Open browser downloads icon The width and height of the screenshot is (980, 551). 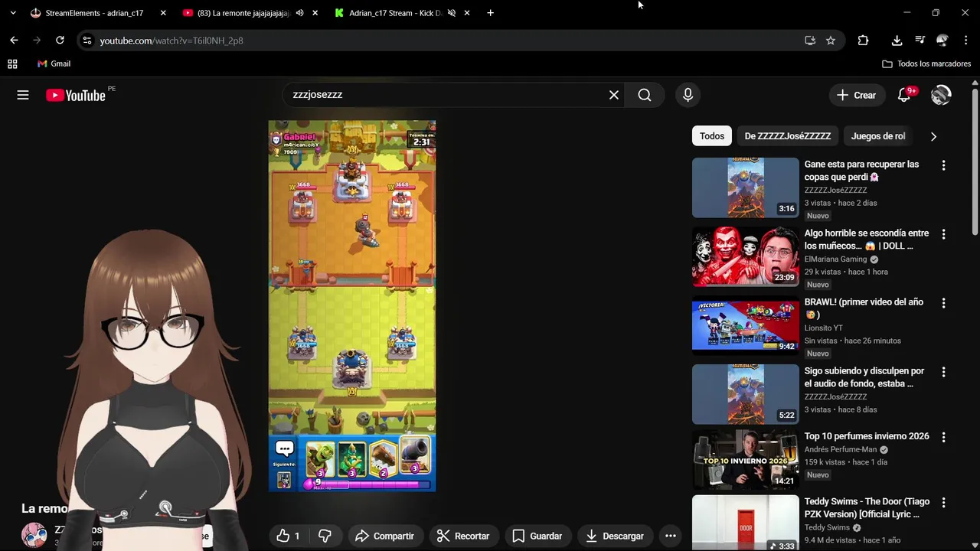tap(897, 41)
